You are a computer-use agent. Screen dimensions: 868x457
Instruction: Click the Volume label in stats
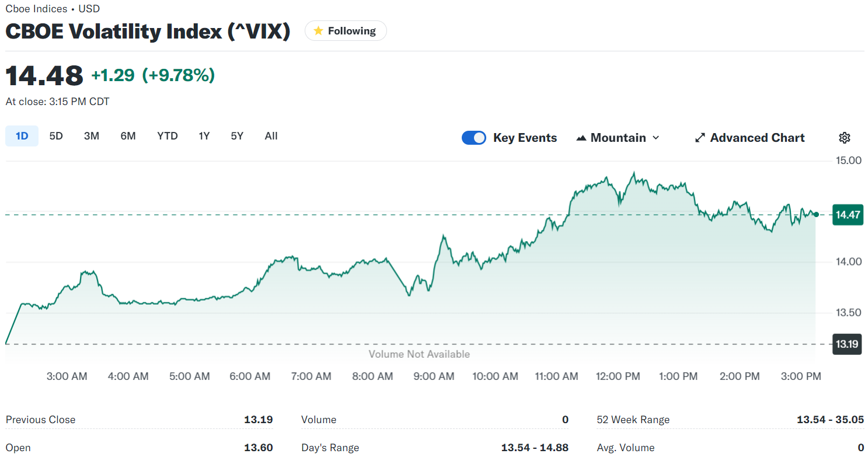tap(319, 420)
